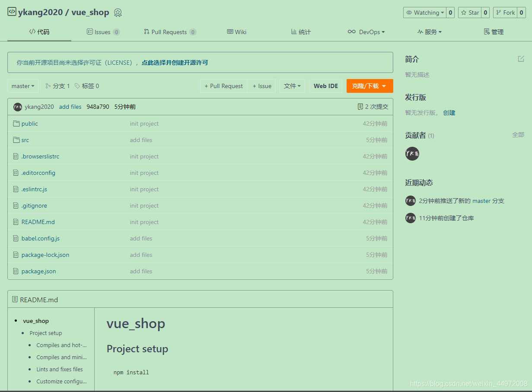
Task: Click the Fork count 0
Action: [x=522, y=13]
